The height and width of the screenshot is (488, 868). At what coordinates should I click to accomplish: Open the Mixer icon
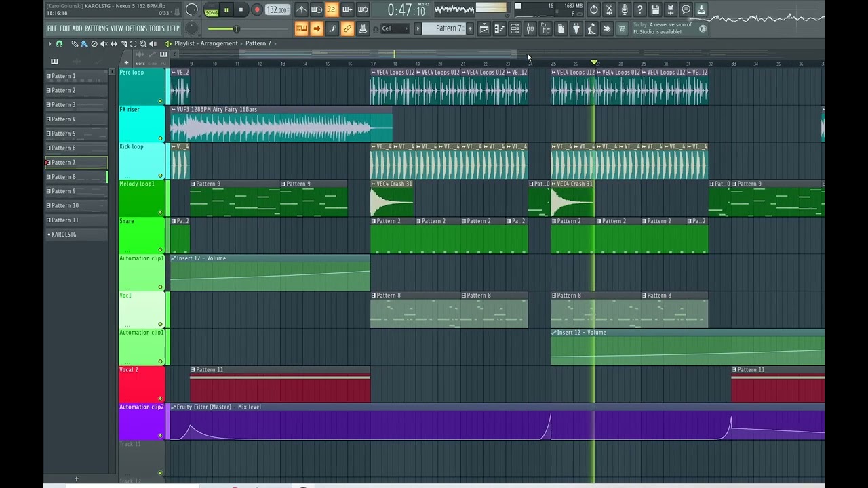coord(530,28)
